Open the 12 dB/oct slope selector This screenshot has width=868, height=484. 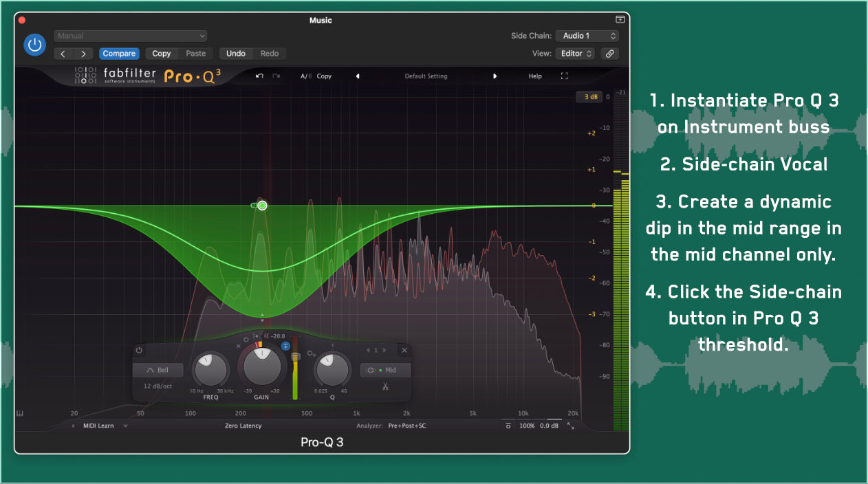coord(158,386)
